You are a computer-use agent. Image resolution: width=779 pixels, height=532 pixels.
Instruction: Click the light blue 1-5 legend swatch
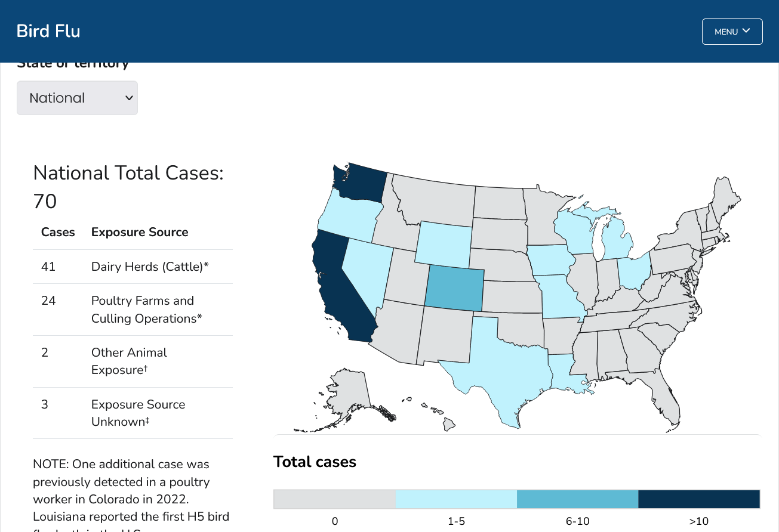pyautogui.click(x=456, y=499)
